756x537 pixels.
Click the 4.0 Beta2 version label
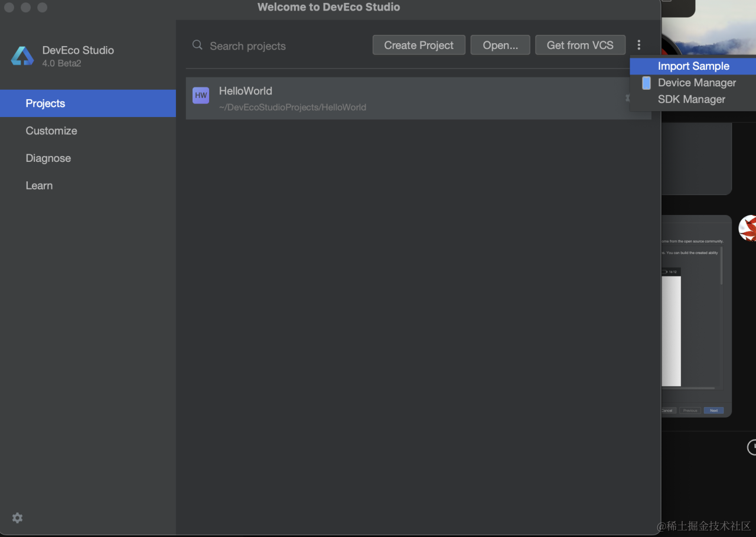coord(61,63)
